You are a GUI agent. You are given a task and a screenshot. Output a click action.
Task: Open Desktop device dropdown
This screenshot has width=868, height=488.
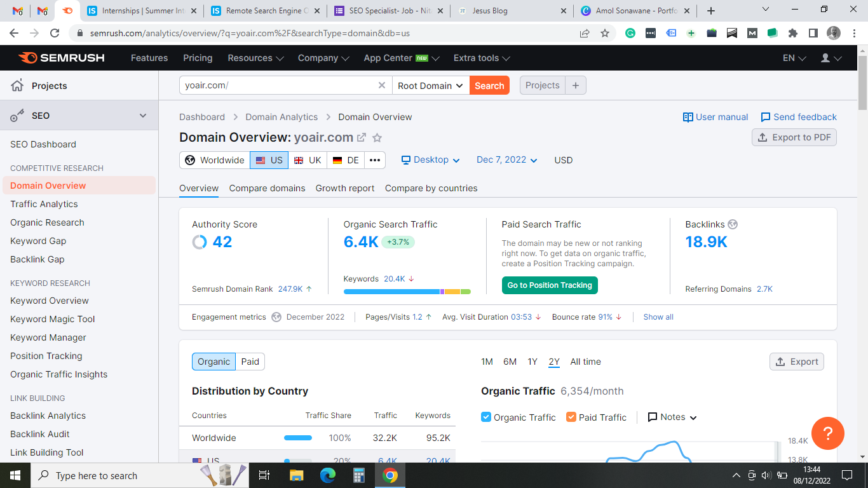click(x=431, y=160)
